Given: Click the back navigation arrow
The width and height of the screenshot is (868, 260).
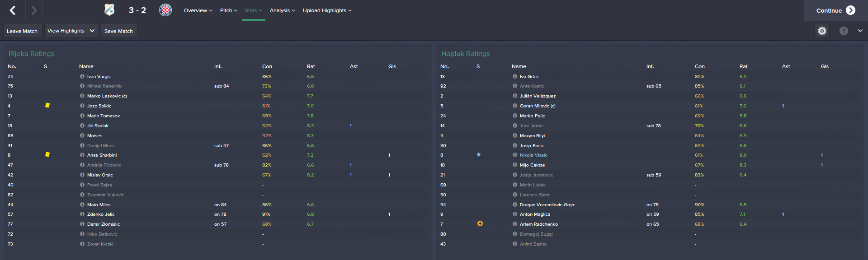Looking at the screenshot, I should coord(13,10).
